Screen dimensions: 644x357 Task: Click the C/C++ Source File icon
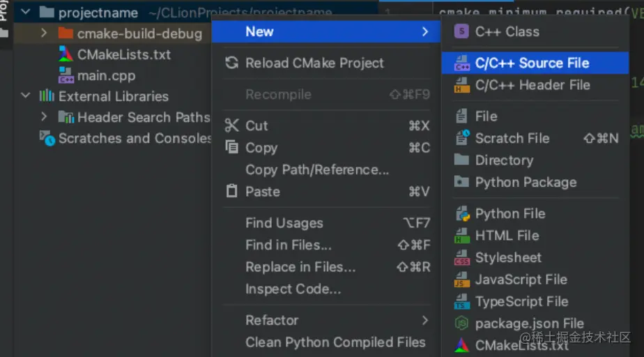[x=461, y=63]
